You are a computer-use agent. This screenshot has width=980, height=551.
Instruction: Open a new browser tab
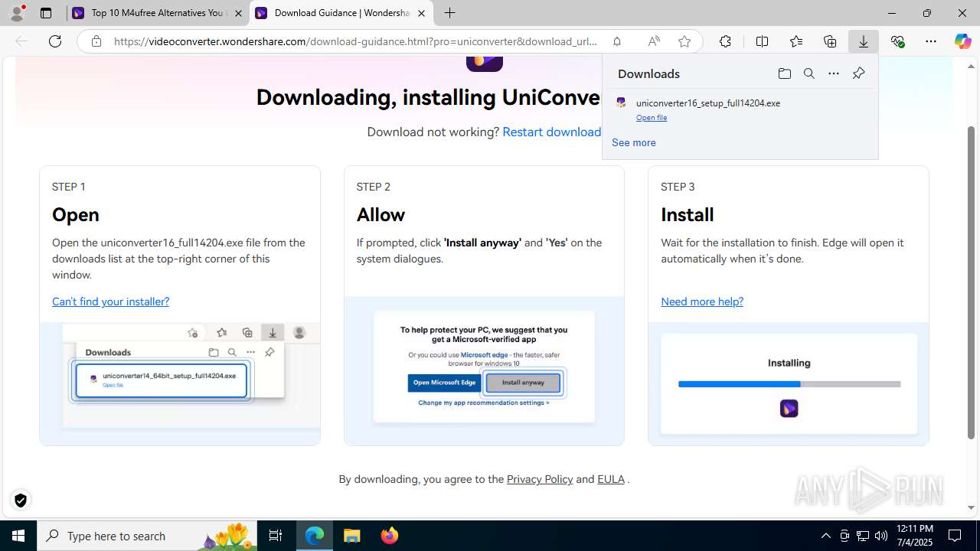[x=450, y=13]
